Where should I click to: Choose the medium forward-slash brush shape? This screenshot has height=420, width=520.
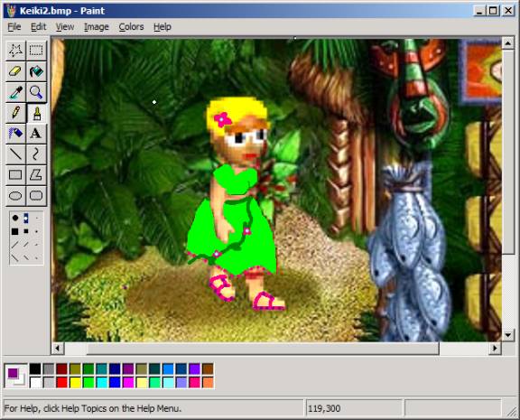click(26, 245)
